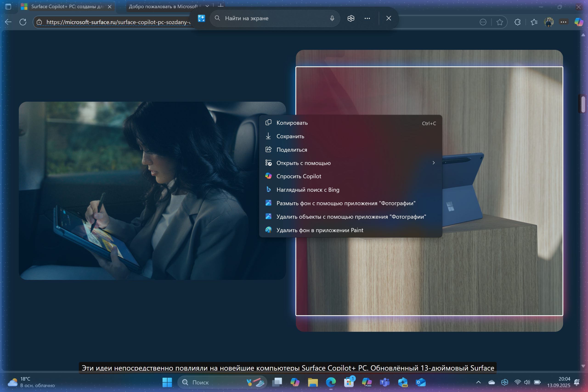Open volume speaker tray icon
The height and width of the screenshot is (392, 588).
click(527, 382)
